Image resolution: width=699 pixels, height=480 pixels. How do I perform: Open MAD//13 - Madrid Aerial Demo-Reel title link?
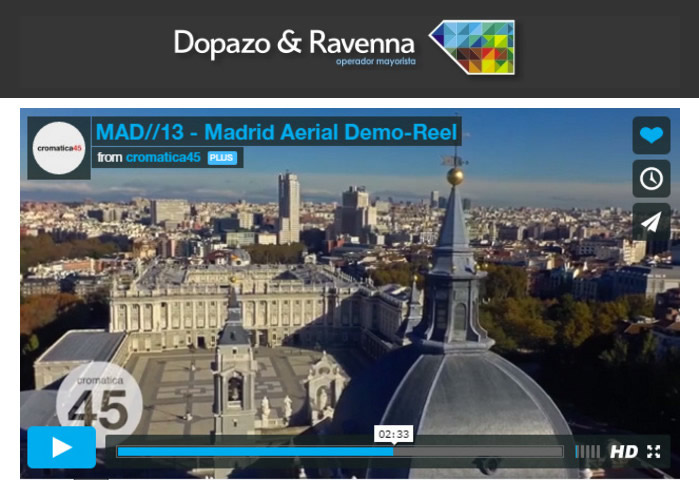(276, 132)
